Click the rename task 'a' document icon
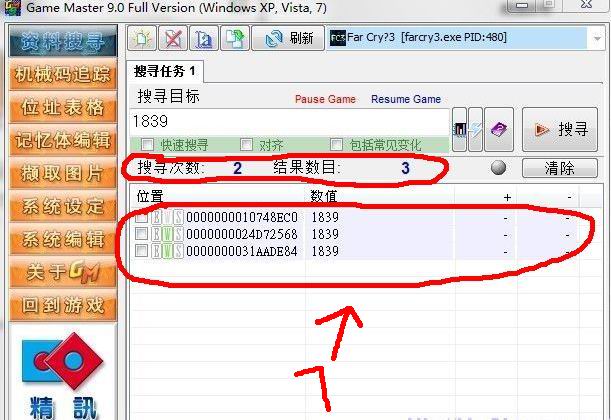The height and width of the screenshot is (420, 611). click(204, 38)
